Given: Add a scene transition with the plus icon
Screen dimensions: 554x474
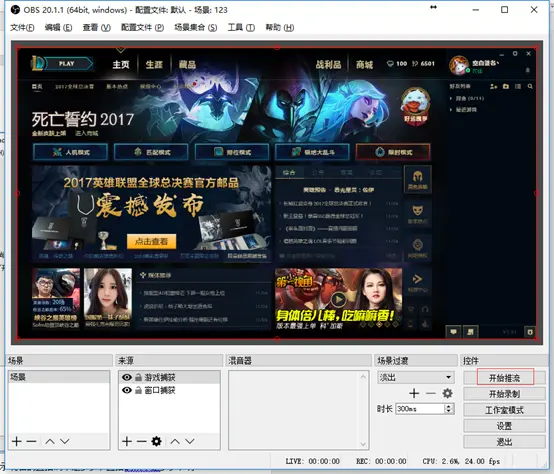Looking at the screenshot, I should click(x=414, y=393).
